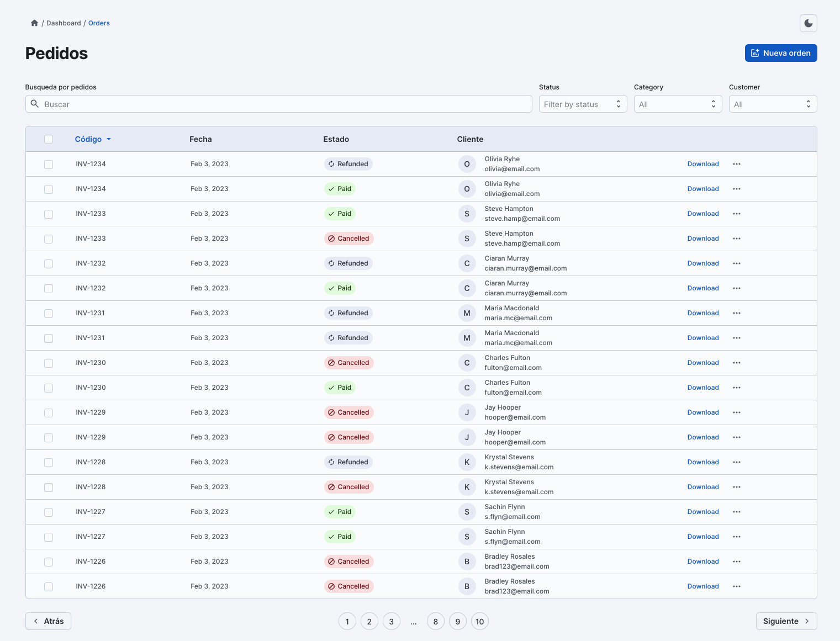Open more options for INV-1233 Paid row

click(x=737, y=214)
